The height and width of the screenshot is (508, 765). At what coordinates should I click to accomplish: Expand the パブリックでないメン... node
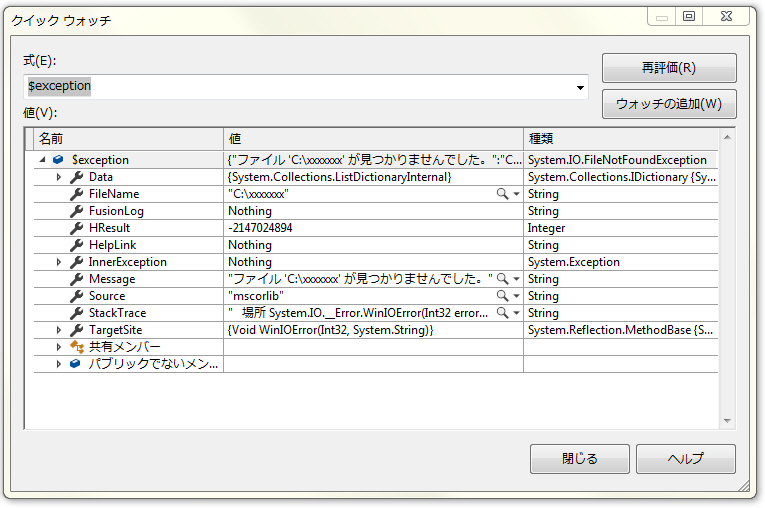click(x=59, y=364)
